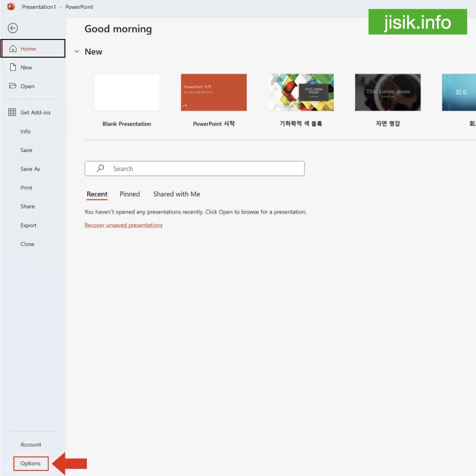This screenshot has width=476, height=476.
Task: Switch to the Pinned tab
Action: 130,194
